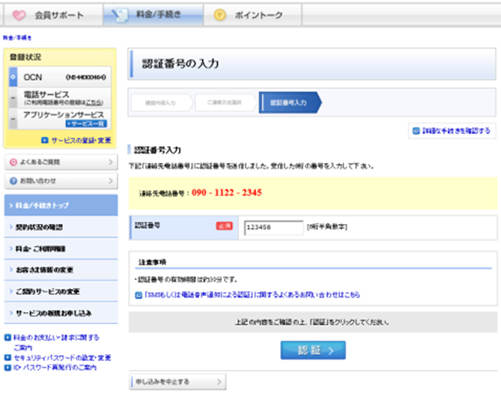Click the minus icon beside 電話サービス
Screen dimensions: 501x396
click(x=13, y=98)
